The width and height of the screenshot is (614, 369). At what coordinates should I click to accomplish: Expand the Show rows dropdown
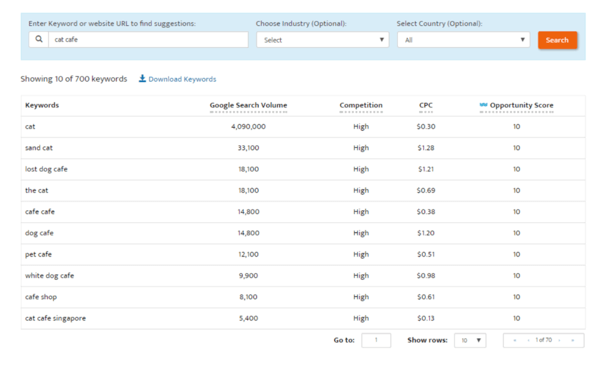[x=470, y=340]
